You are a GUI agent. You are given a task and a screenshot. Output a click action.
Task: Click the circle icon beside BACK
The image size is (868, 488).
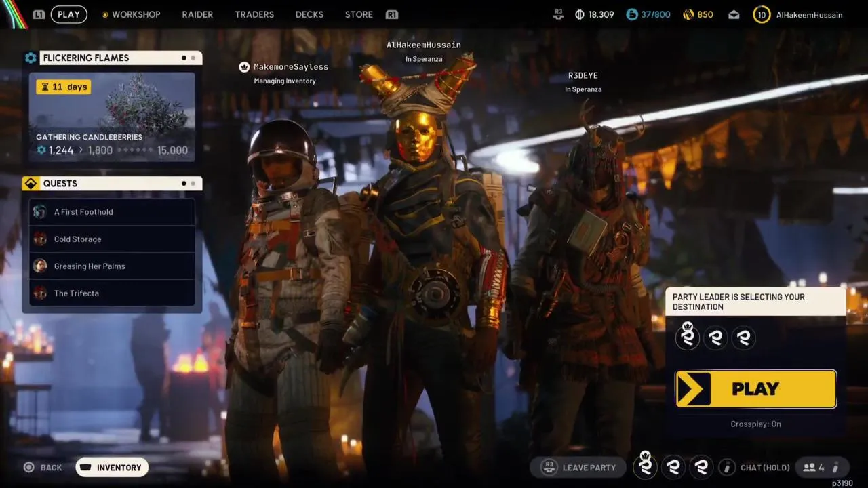click(28, 467)
